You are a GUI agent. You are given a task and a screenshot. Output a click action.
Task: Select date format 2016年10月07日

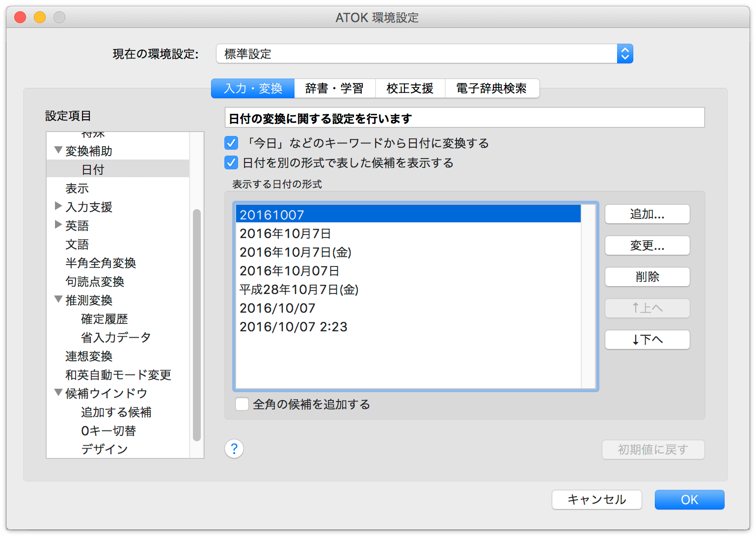[408, 270]
